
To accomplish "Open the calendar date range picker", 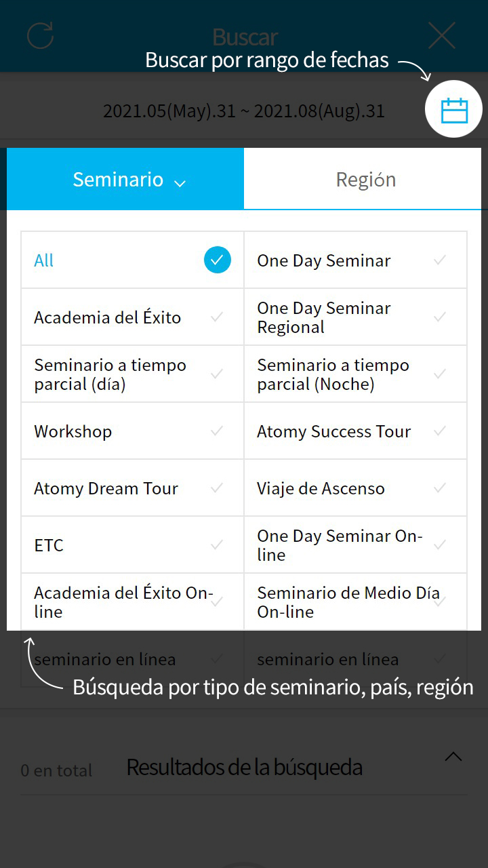I will coord(453,110).
